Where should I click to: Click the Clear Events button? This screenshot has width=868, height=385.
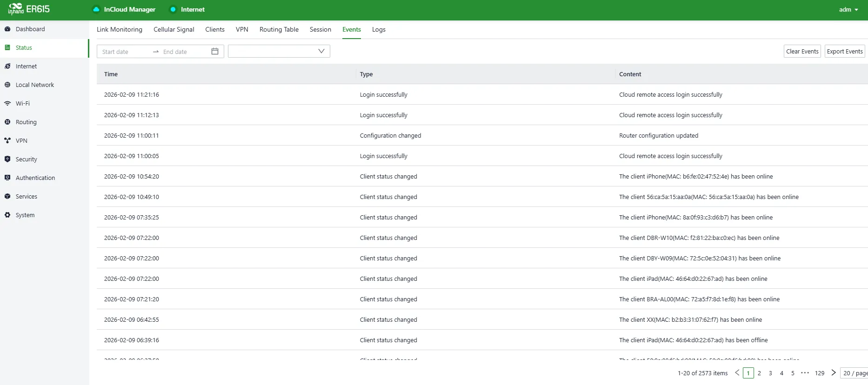802,51
